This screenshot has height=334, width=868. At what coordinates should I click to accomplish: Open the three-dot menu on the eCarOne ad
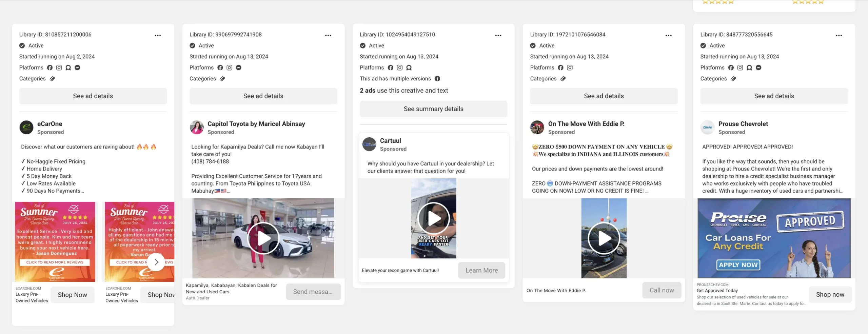[x=158, y=35]
